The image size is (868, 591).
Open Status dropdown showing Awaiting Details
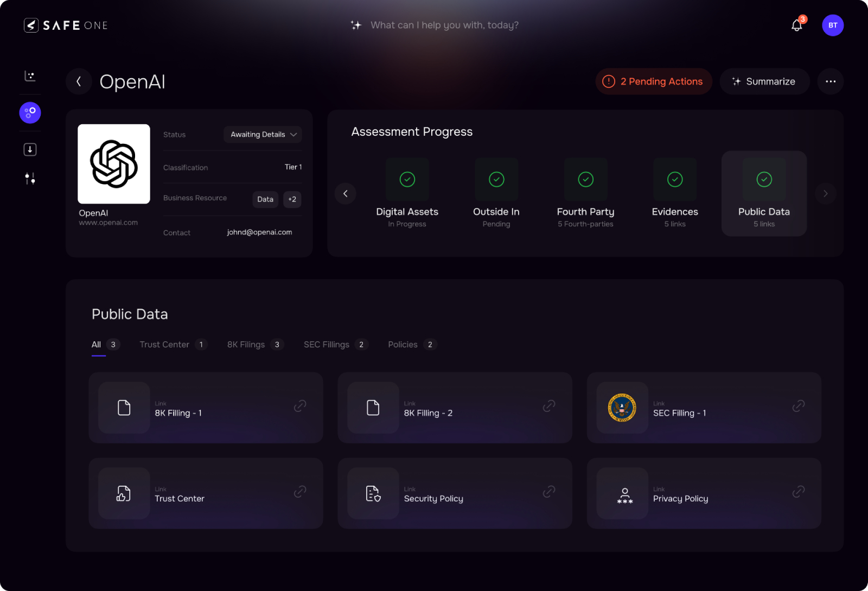tap(263, 135)
